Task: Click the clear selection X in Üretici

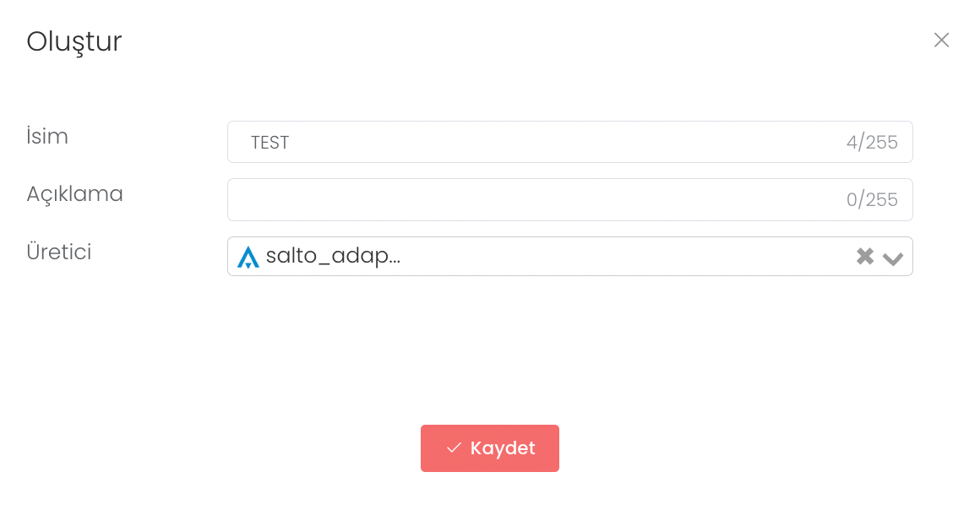Action: tap(864, 257)
